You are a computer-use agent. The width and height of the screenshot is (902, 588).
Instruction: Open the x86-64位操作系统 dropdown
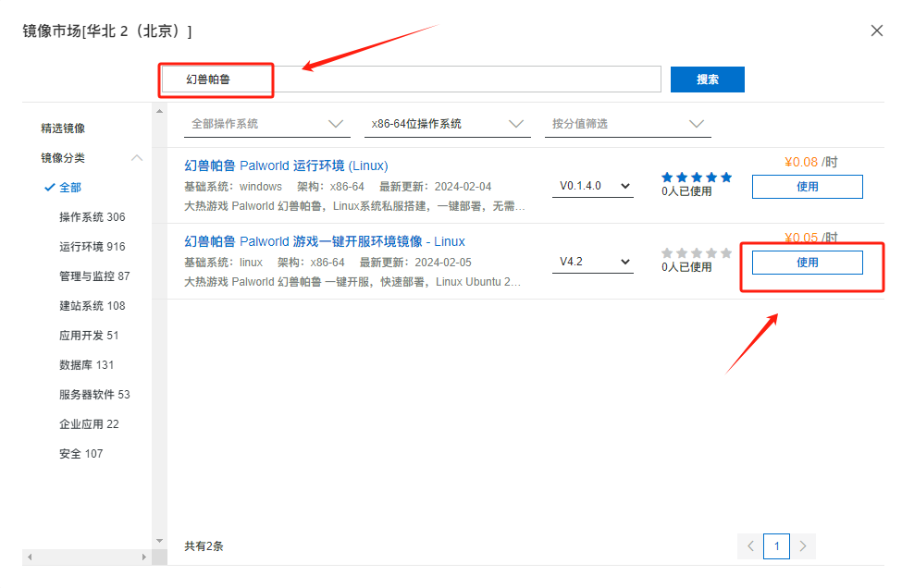pyautogui.click(x=447, y=124)
